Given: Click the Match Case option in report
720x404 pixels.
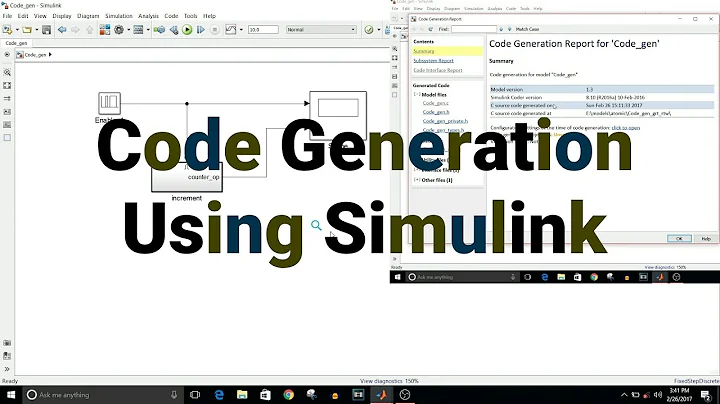Looking at the screenshot, I should (x=527, y=29).
